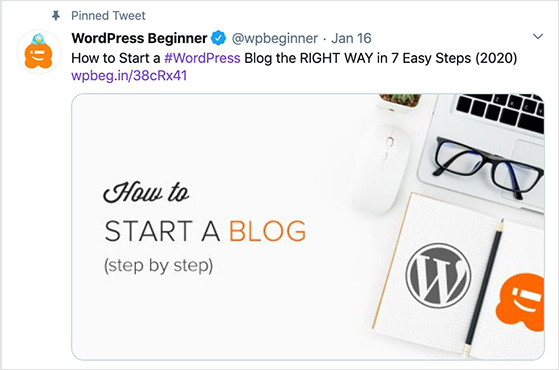Viewport: 559px width, 370px height.
Task: Open the #WordPress hashtag
Action: tap(202, 58)
